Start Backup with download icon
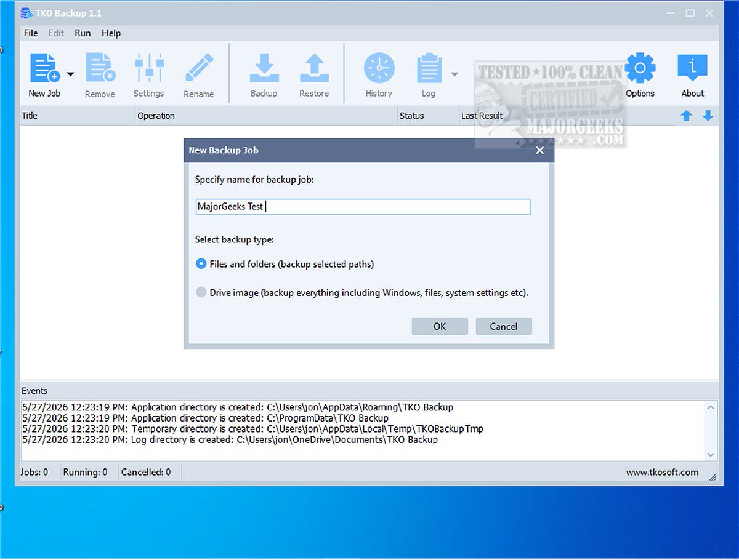Screen dimensions: 739x560 point(264,68)
